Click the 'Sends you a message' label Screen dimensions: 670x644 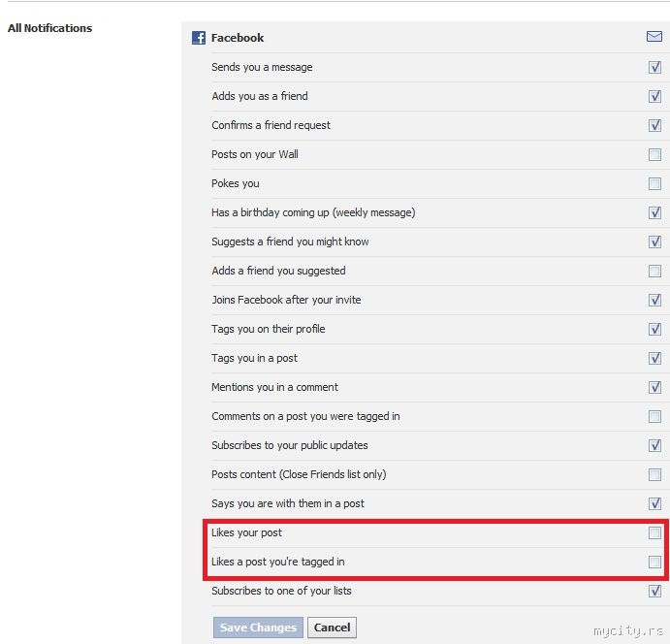pyautogui.click(x=262, y=67)
